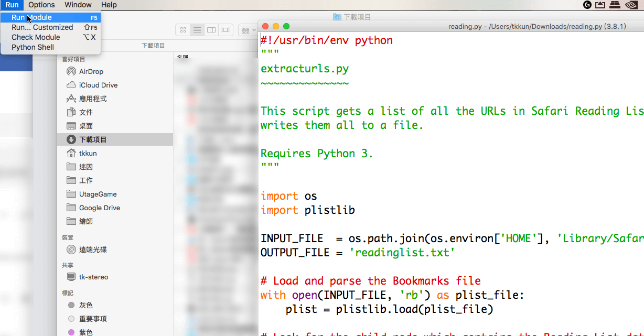Screen dimensions: 644x336
Task: Click on the shebang line in editor
Action: point(327,40)
